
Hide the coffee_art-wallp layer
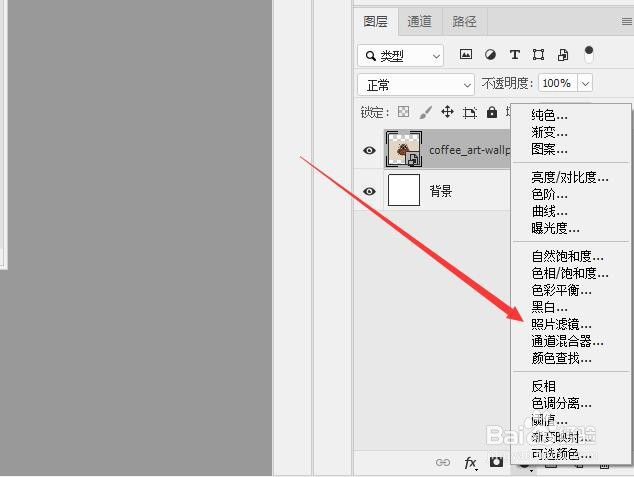(369, 150)
